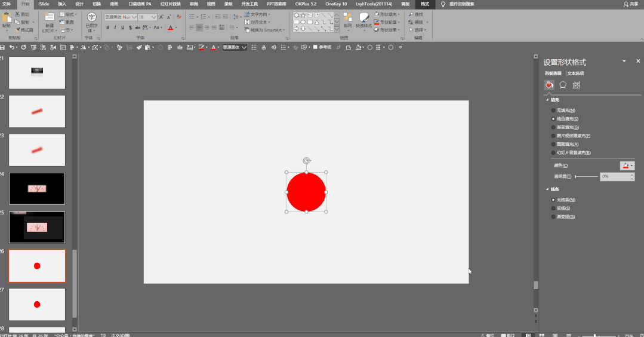Expand the Shape Fill (形状填充) dropdown
The image size is (644, 337).
[399, 14]
